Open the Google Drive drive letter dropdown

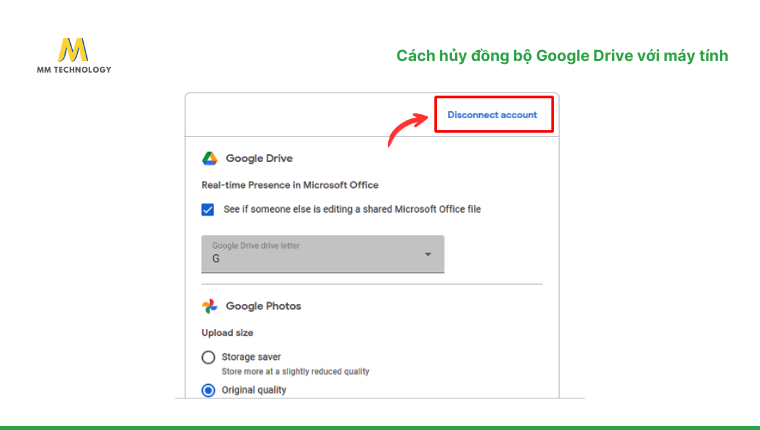pos(323,254)
